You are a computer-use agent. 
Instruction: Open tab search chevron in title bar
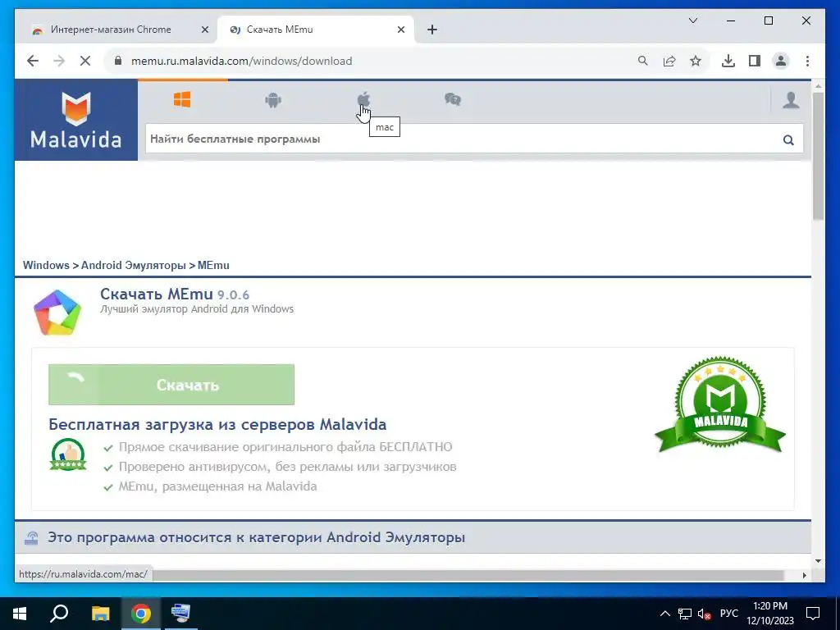pyautogui.click(x=692, y=21)
